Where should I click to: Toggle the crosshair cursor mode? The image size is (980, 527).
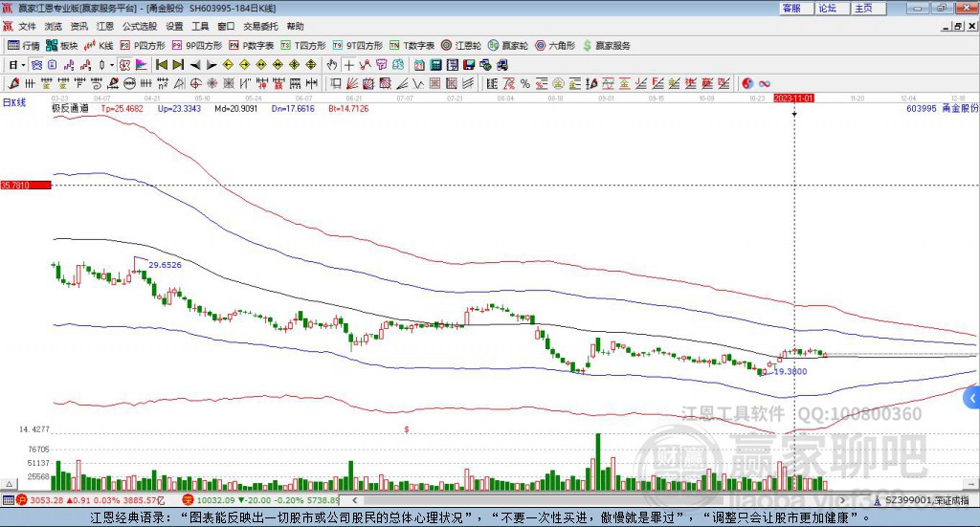pos(348,65)
